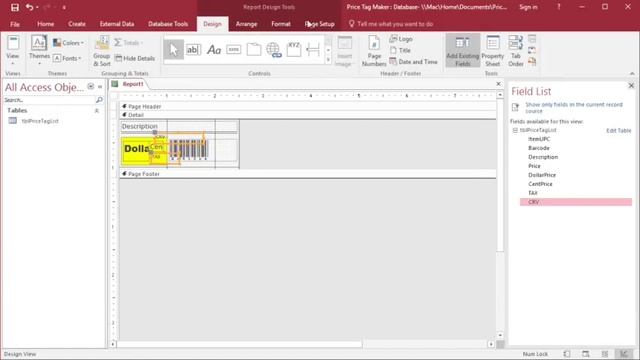
Task: Select the Page Footer section bar
Action: pos(308,174)
